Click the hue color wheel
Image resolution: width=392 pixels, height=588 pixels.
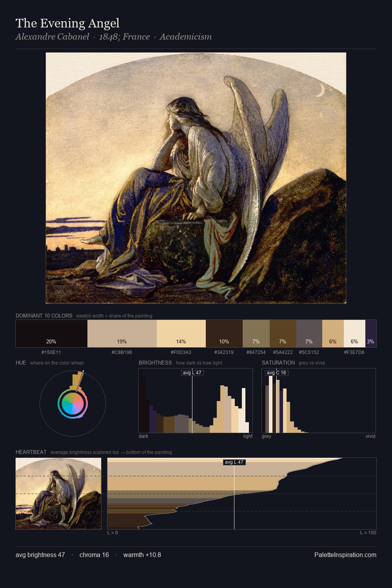click(73, 403)
